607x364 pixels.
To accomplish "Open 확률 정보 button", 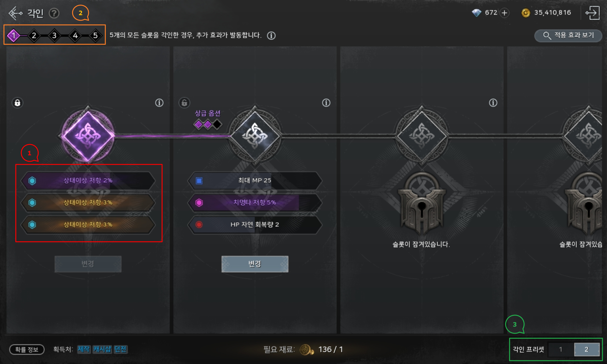I will (x=27, y=349).
